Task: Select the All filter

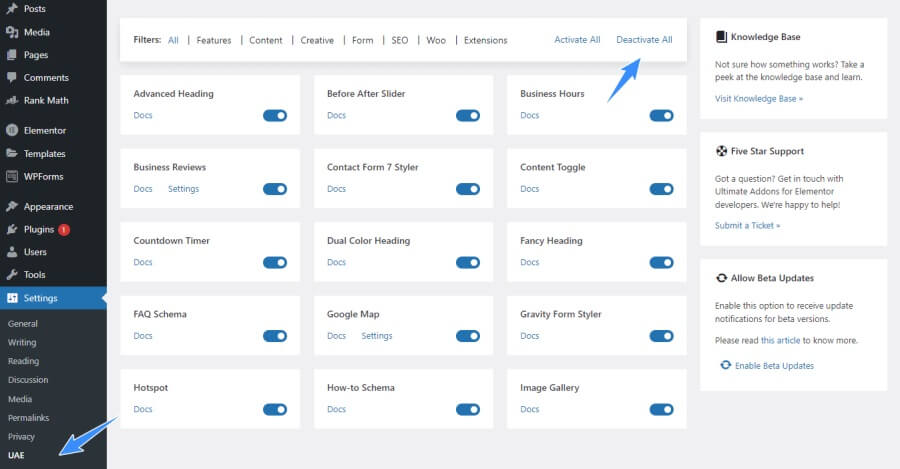Action: [173, 40]
